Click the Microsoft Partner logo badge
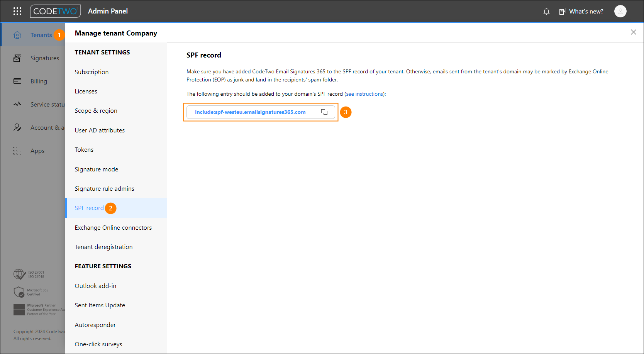This screenshot has width=644, height=354. tap(39, 310)
